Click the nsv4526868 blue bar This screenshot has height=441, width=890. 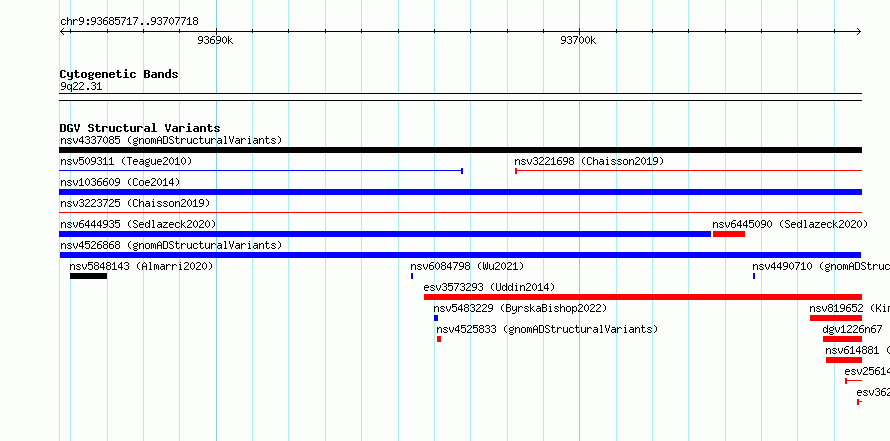coord(460,255)
